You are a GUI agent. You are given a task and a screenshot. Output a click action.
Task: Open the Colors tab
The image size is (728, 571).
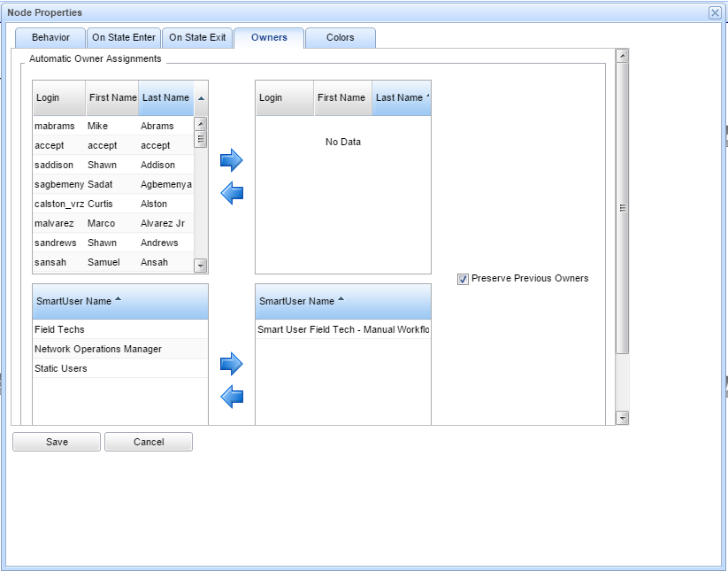pos(340,38)
